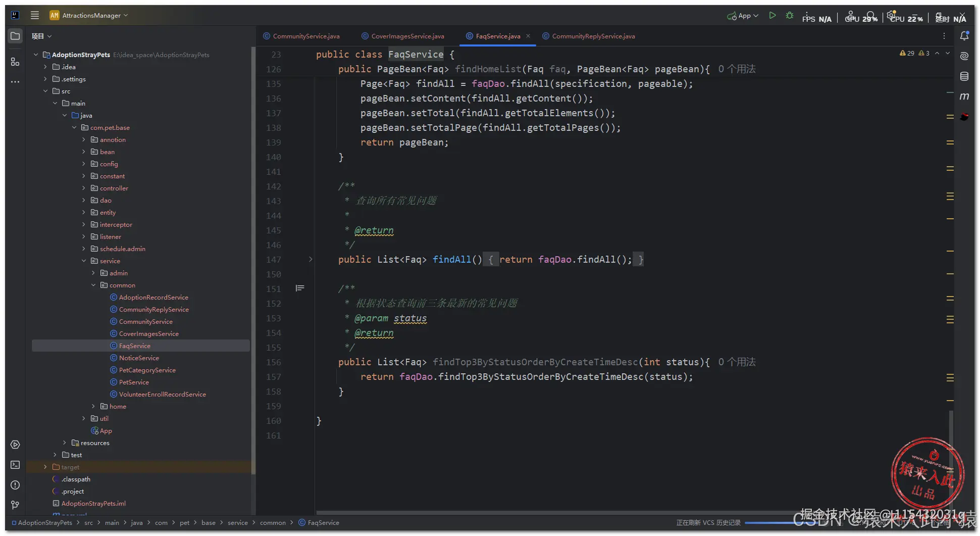980x536 pixels.
Task: Collapse the AdoptionStrayPets root node
Action: click(x=36, y=55)
